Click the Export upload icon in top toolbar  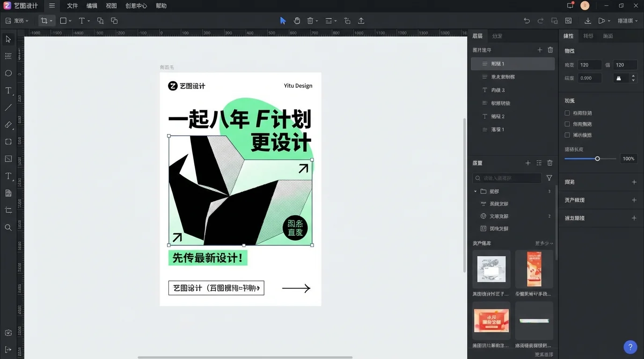coord(360,21)
